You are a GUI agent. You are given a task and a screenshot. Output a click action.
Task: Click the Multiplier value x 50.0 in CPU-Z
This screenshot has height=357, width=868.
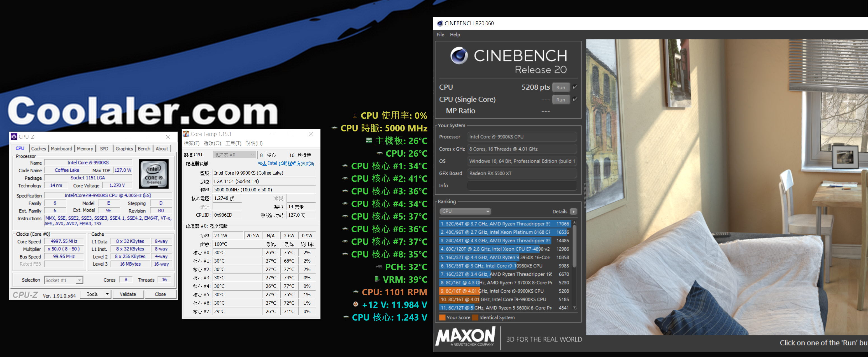(64, 249)
